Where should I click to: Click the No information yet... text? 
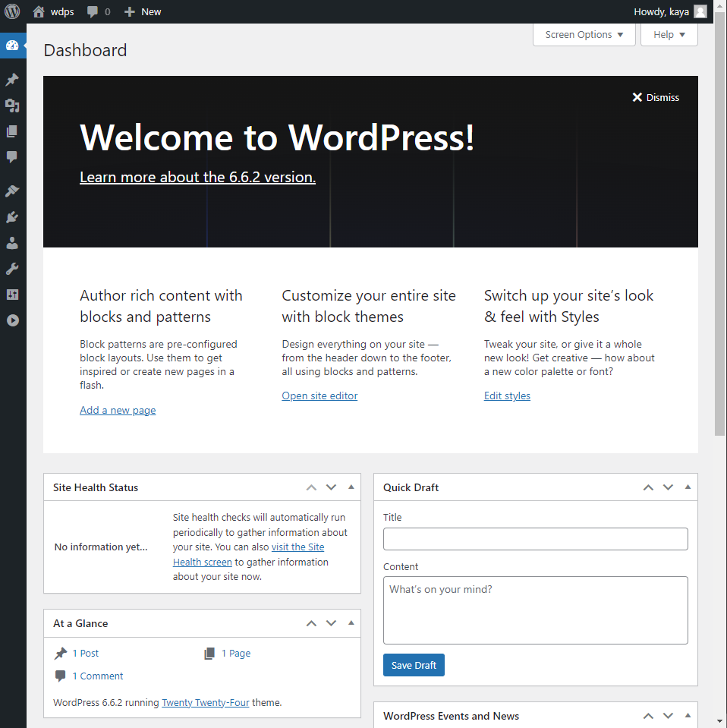coord(101,547)
